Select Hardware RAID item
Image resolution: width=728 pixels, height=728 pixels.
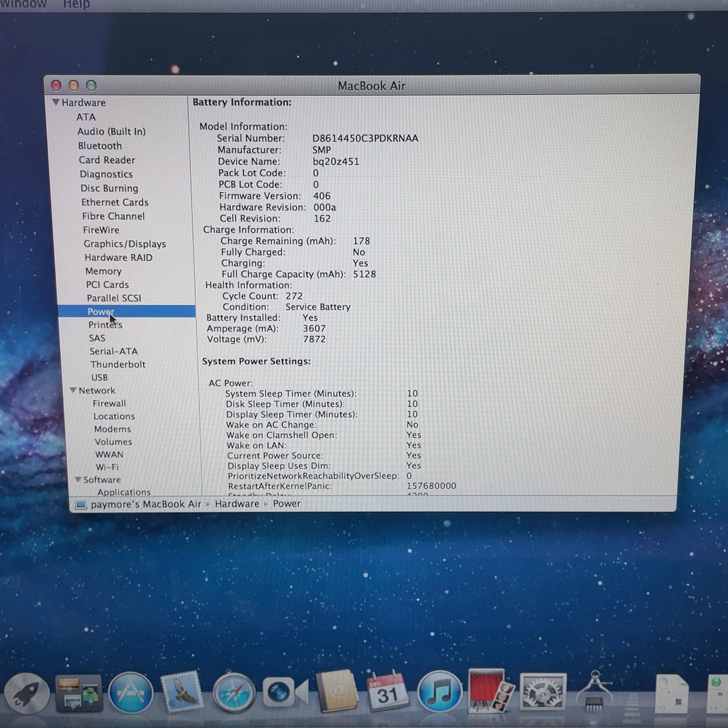118,257
